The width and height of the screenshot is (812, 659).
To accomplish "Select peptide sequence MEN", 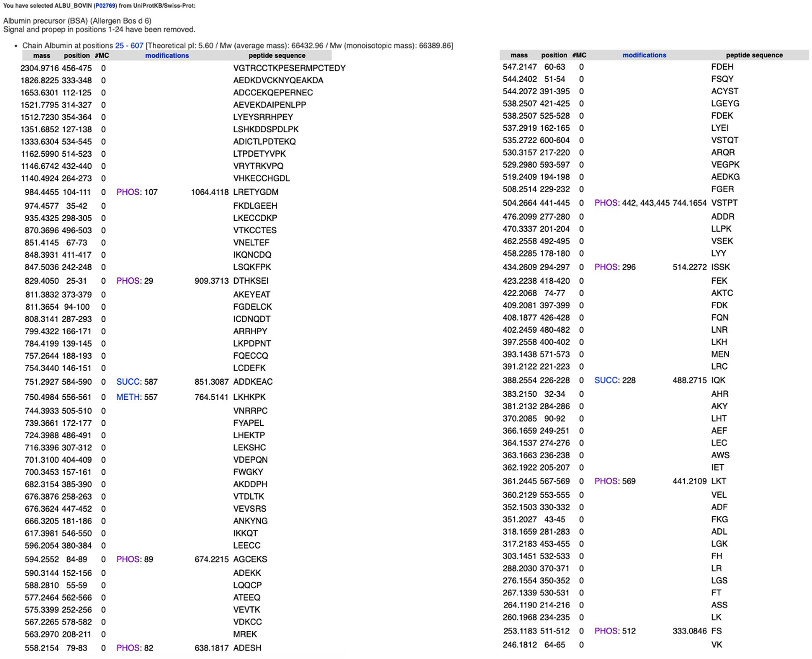I will coord(720,354).
